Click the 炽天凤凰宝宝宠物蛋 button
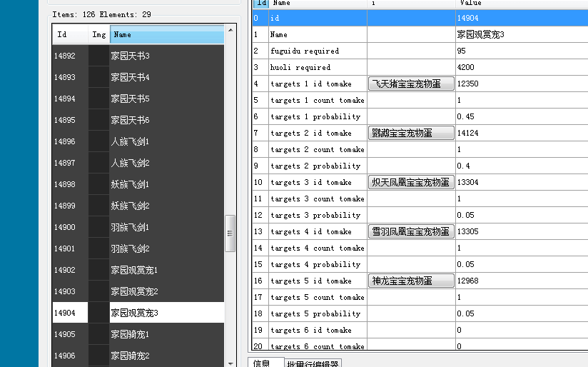This screenshot has width=588, height=367. pyautogui.click(x=411, y=182)
